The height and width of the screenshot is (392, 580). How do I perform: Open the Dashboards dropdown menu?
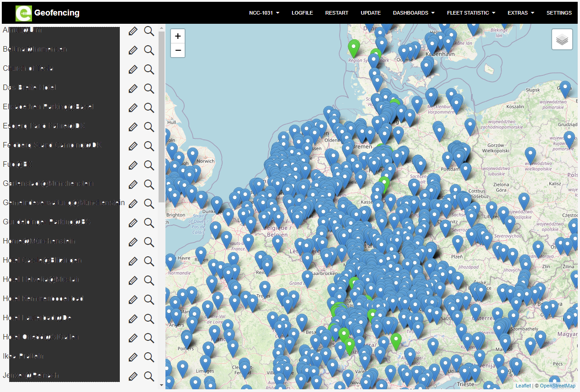(x=413, y=13)
